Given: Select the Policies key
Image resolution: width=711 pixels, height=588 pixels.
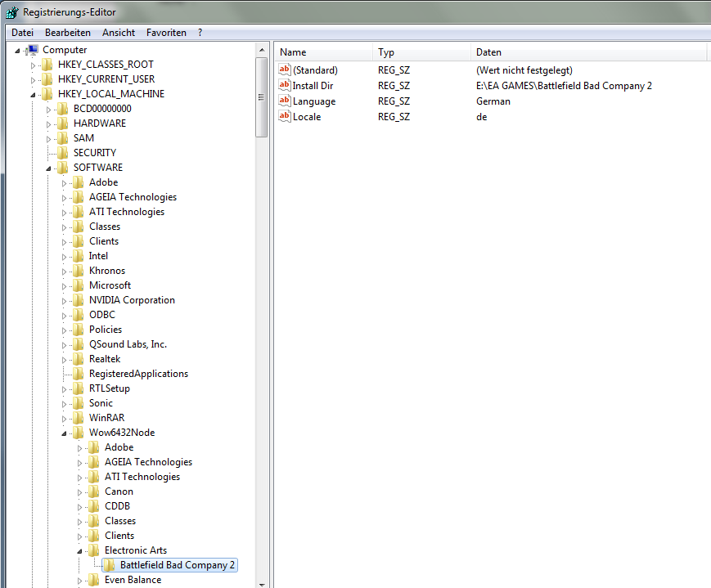Looking at the screenshot, I should 106,330.
